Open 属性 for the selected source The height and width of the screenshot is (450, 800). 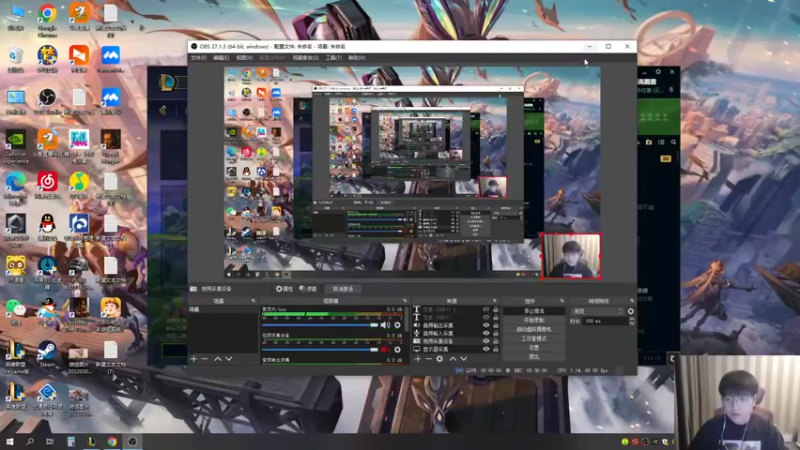[x=285, y=289]
